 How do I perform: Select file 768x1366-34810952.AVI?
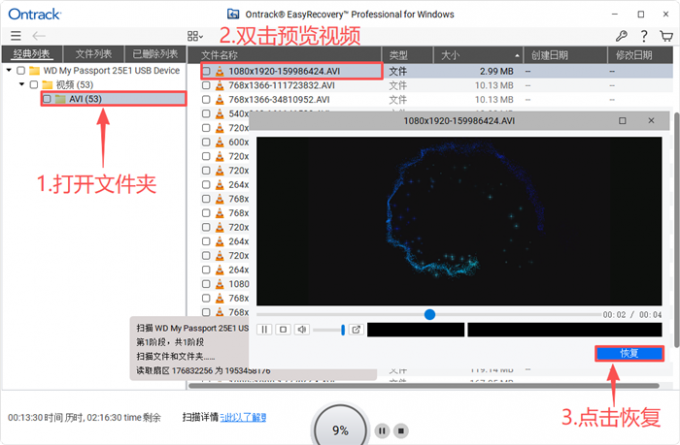(279, 100)
